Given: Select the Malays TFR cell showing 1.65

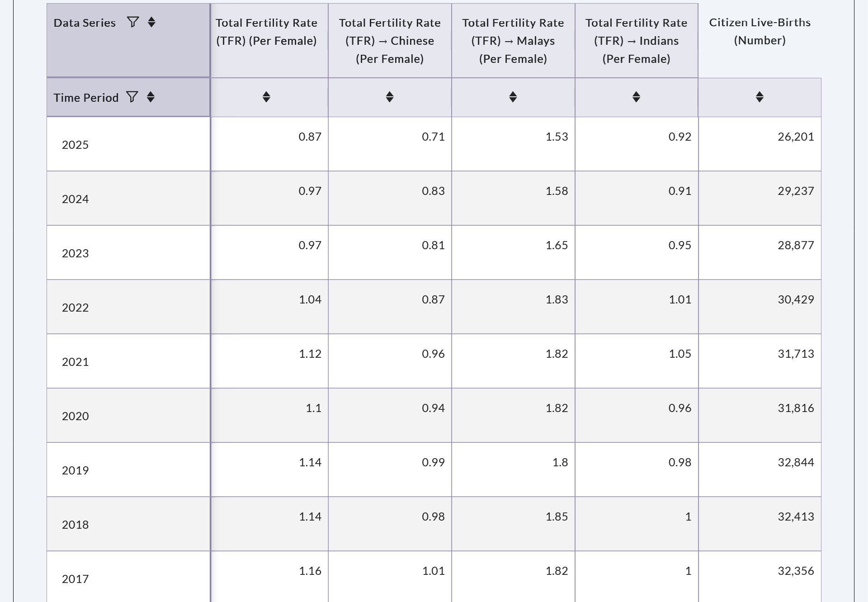Looking at the screenshot, I should (x=557, y=245).
